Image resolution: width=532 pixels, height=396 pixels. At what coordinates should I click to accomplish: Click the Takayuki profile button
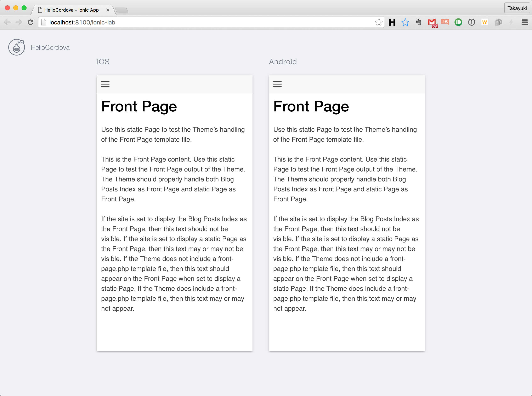coord(517,8)
